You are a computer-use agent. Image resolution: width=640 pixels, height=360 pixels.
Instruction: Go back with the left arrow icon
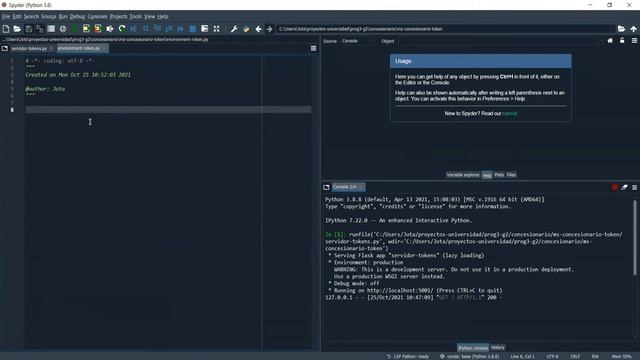tap(258, 29)
